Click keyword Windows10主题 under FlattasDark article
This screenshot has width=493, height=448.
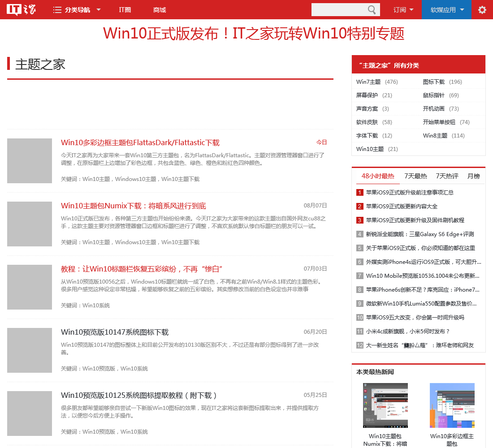(135, 179)
